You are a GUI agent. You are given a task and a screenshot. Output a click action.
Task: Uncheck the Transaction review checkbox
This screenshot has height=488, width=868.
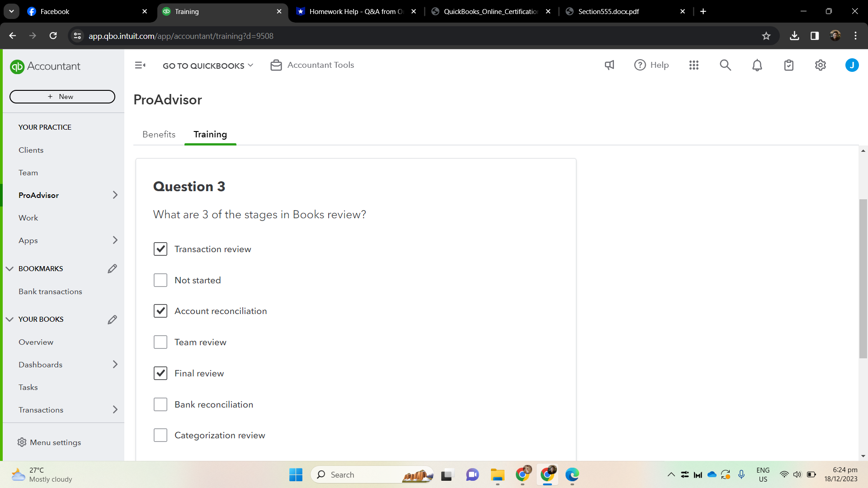(x=160, y=249)
